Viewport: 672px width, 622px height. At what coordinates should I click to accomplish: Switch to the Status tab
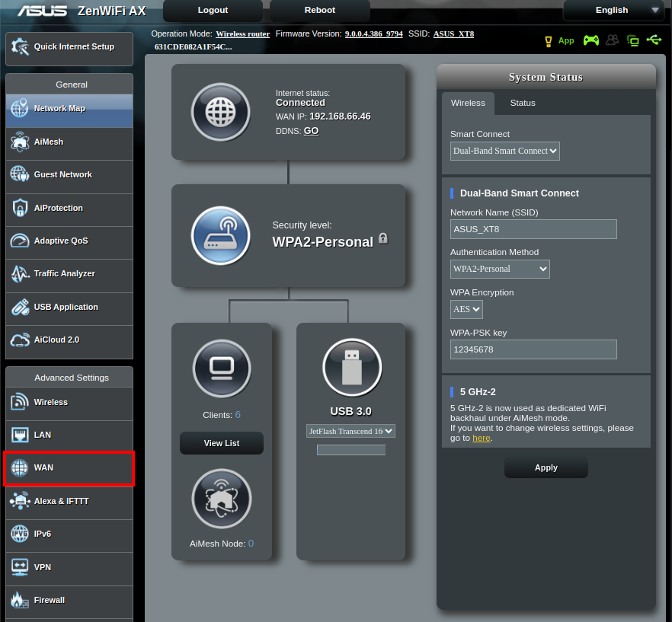click(x=523, y=104)
